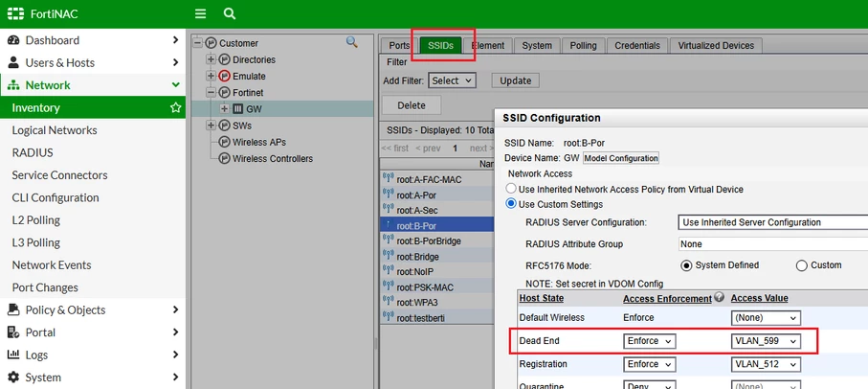Click the antenna icon for root:testberti
Viewport: 868px width, 389px height.
click(389, 317)
